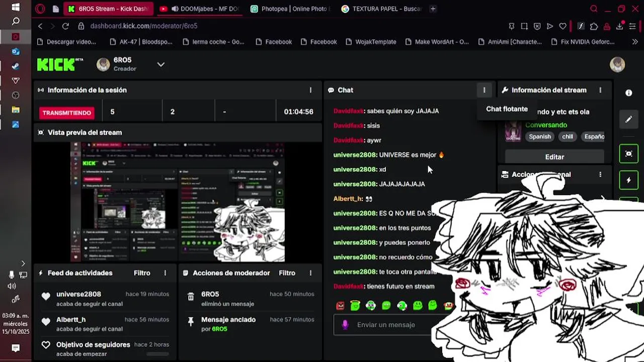
Task: Open options menu for Información del stream
Action: click(600, 90)
